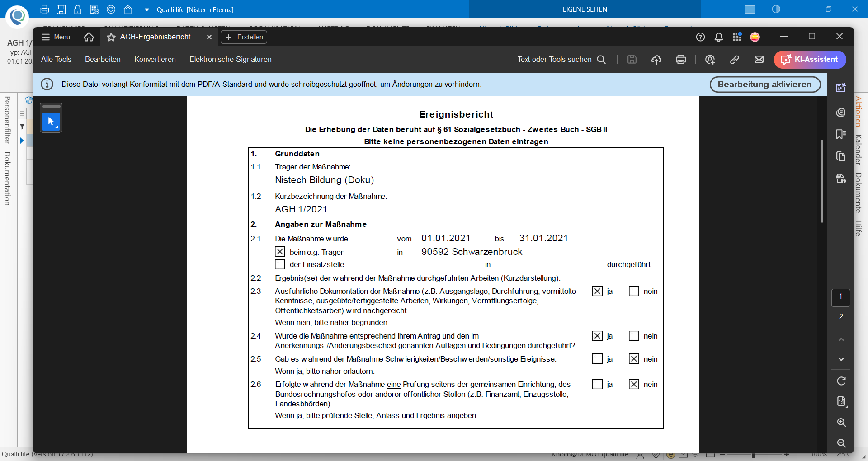Click the help question mark icon
This screenshot has width=868, height=461.
point(701,37)
